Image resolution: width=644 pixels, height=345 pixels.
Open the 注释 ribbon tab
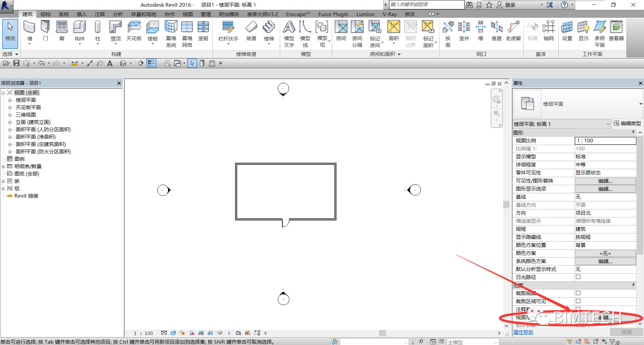pyautogui.click(x=100, y=14)
